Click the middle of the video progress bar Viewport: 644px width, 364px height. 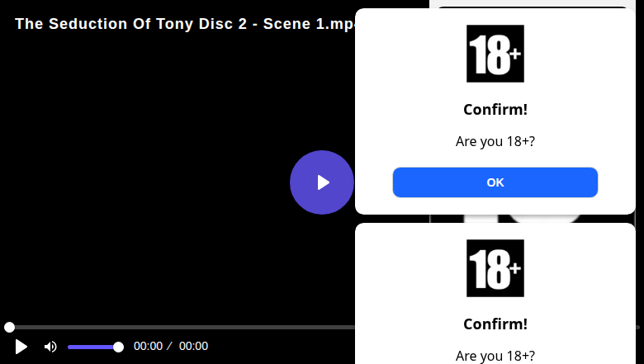(x=181, y=328)
